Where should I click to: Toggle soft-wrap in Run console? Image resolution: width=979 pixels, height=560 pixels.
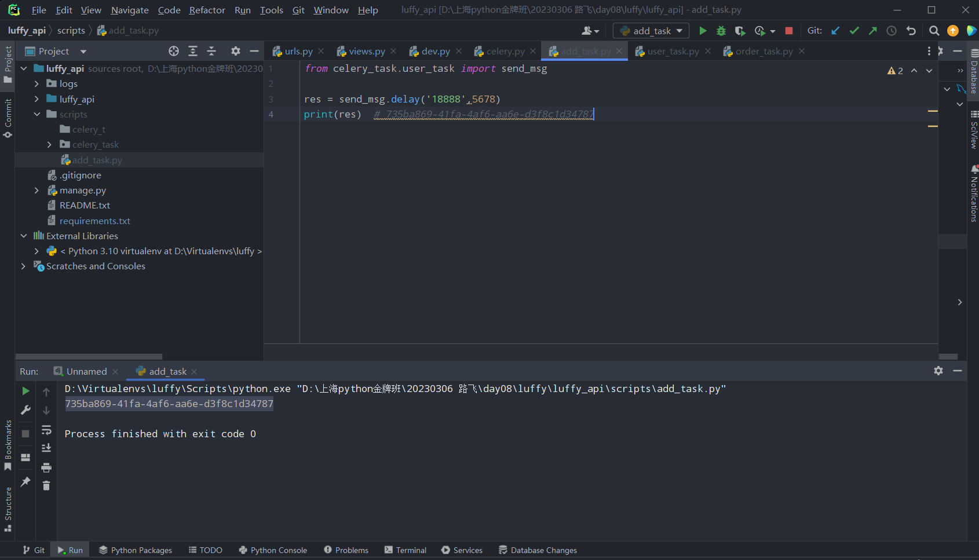[46, 430]
